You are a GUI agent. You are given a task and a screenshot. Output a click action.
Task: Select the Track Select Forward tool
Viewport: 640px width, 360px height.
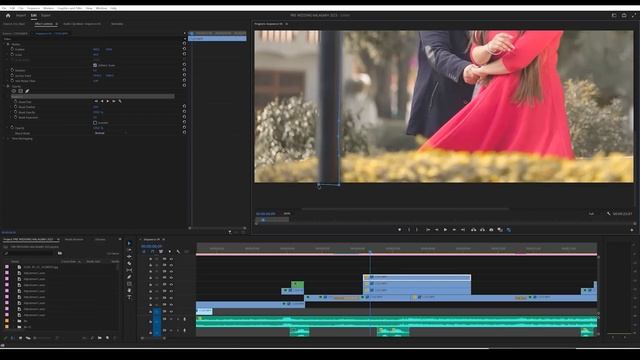pyautogui.click(x=129, y=250)
